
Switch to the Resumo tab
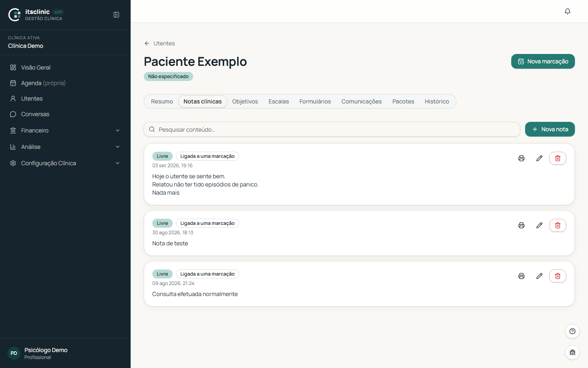click(162, 101)
